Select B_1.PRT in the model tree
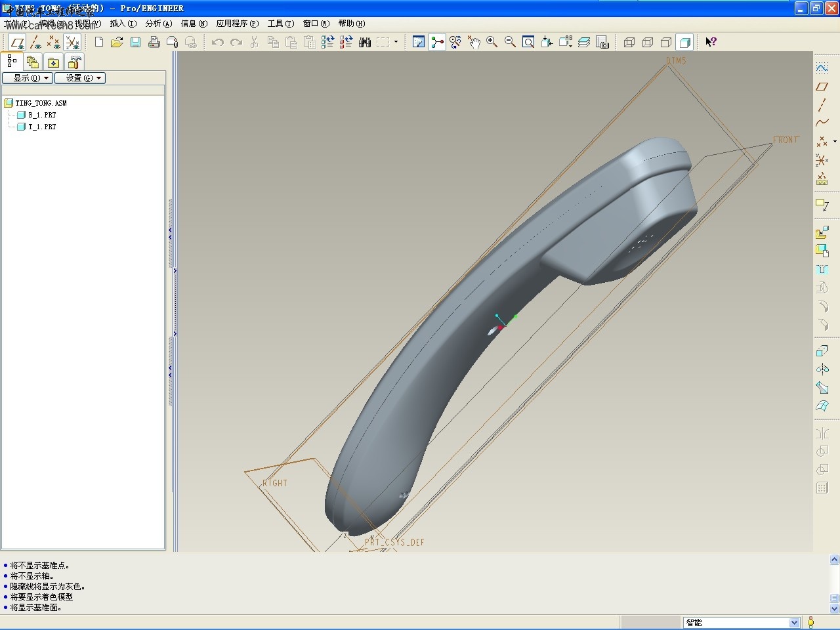The width and height of the screenshot is (840, 630). coord(42,115)
